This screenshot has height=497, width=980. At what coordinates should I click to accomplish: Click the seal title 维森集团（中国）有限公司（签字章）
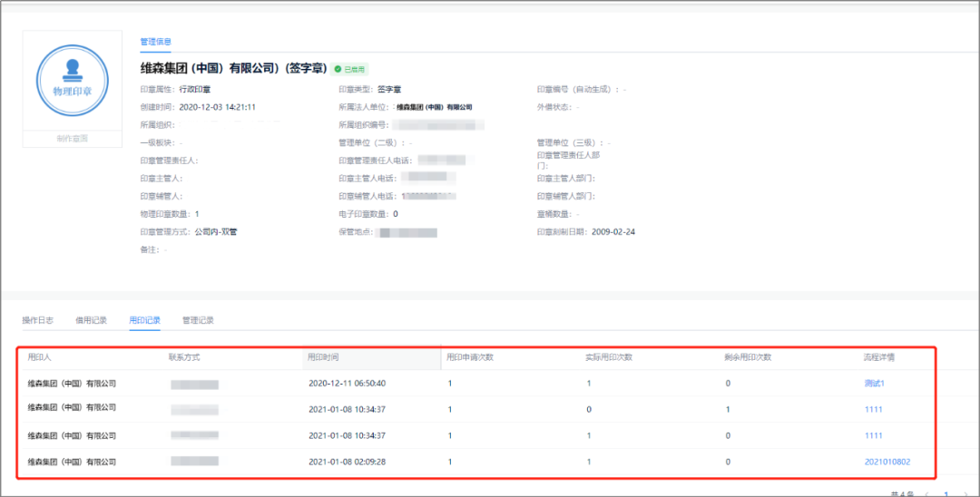point(234,69)
